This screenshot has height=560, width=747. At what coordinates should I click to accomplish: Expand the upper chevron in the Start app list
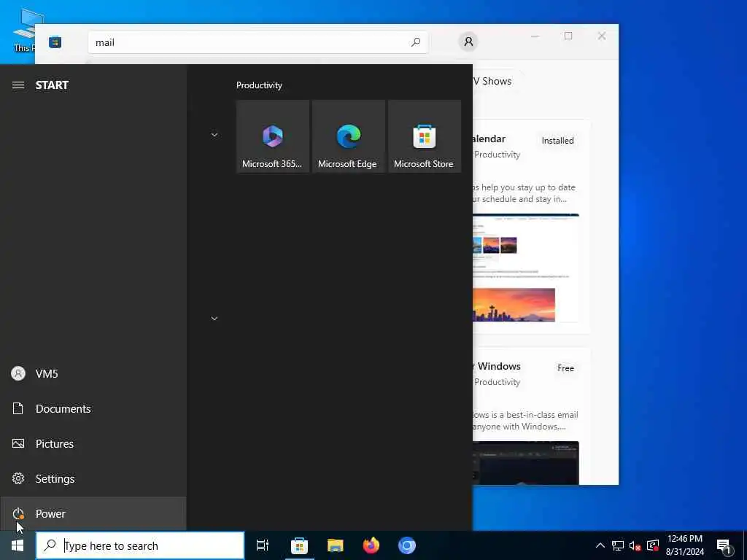coord(214,135)
